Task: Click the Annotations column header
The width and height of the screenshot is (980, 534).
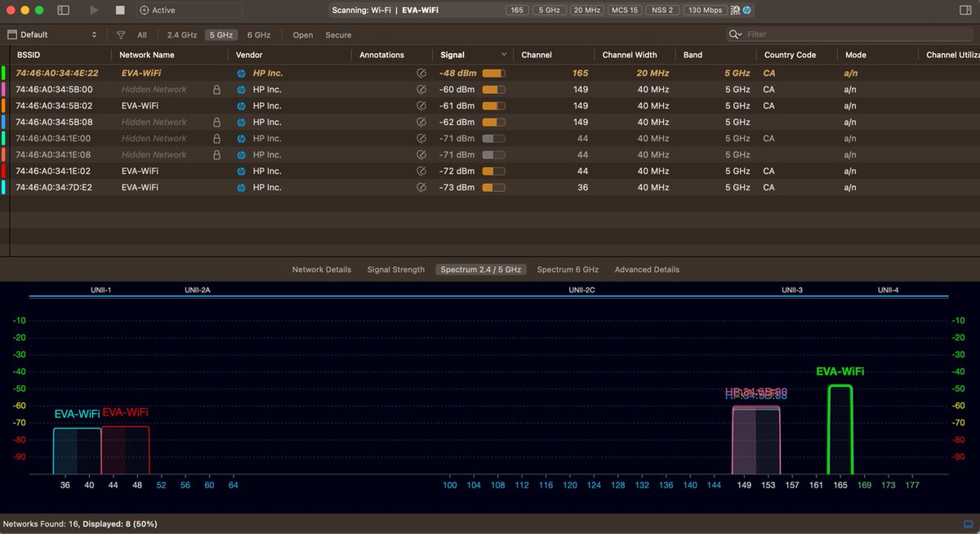Action: coord(381,55)
